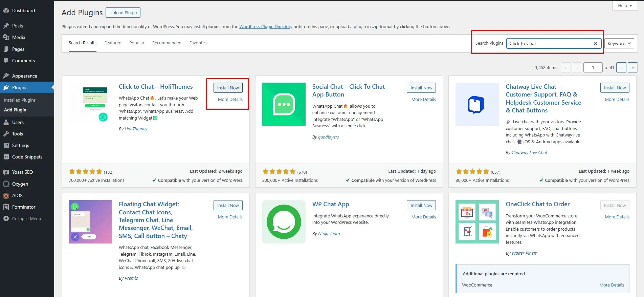644x297 pixels.
Task: Click the Upload Plugin button
Action: click(x=123, y=13)
